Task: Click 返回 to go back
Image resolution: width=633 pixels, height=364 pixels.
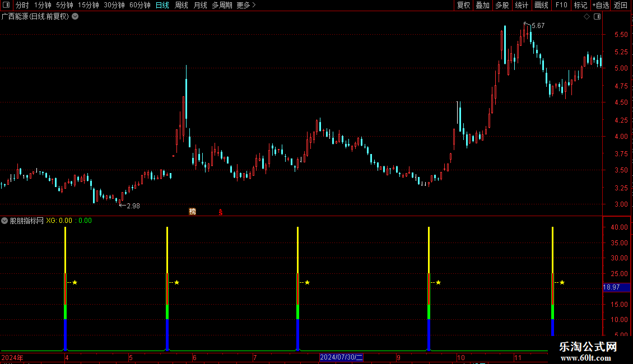Action: coord(621,5)
